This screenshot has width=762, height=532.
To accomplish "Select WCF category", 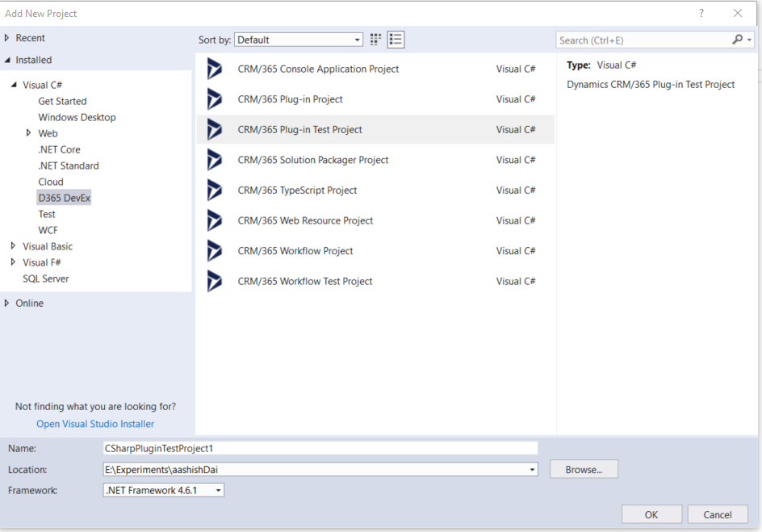I will coord(48,230).
